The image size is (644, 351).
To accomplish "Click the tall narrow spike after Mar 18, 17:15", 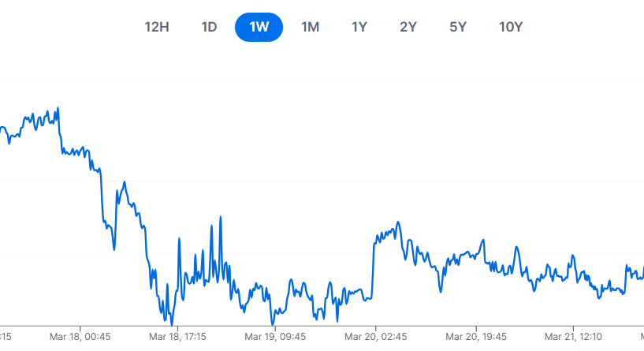I will 221,218.
